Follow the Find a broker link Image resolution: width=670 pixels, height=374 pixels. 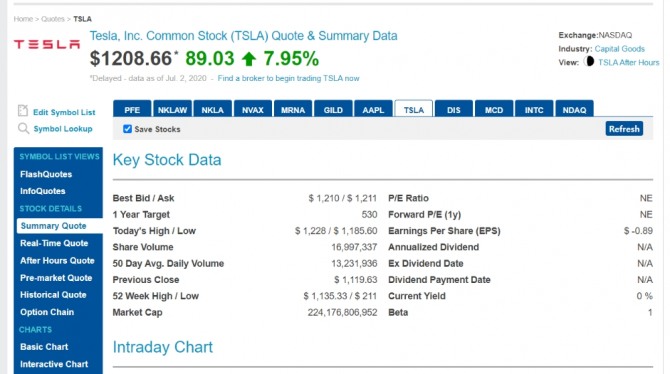tap(288, 78)
